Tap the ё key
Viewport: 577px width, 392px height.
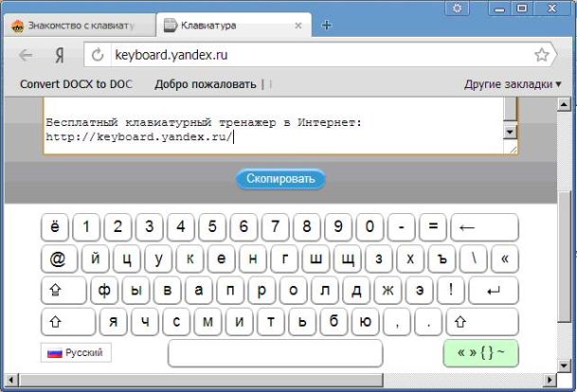[54, 227]
